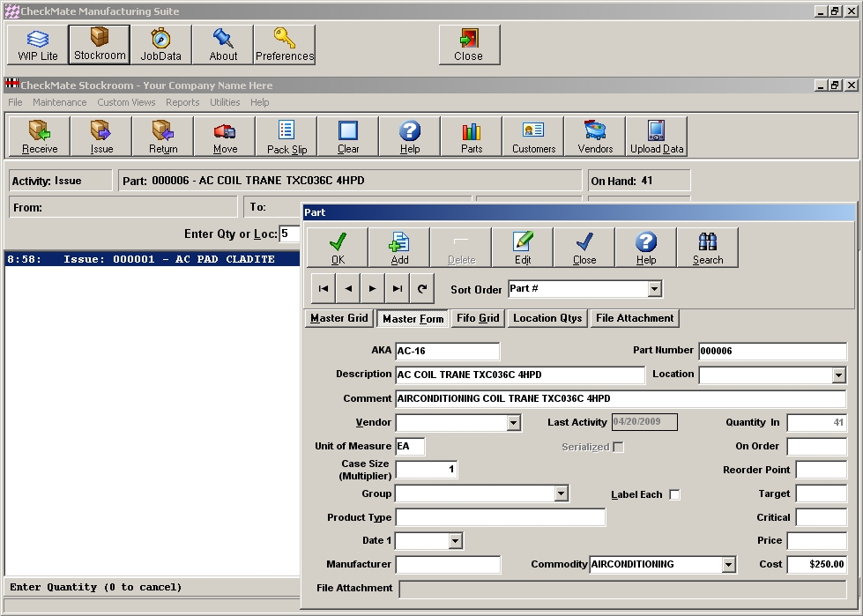Select the Issue 000001 AC PAD log row
Screen dimensions: 863x616
pyautogui.click(x=153, y=259)
